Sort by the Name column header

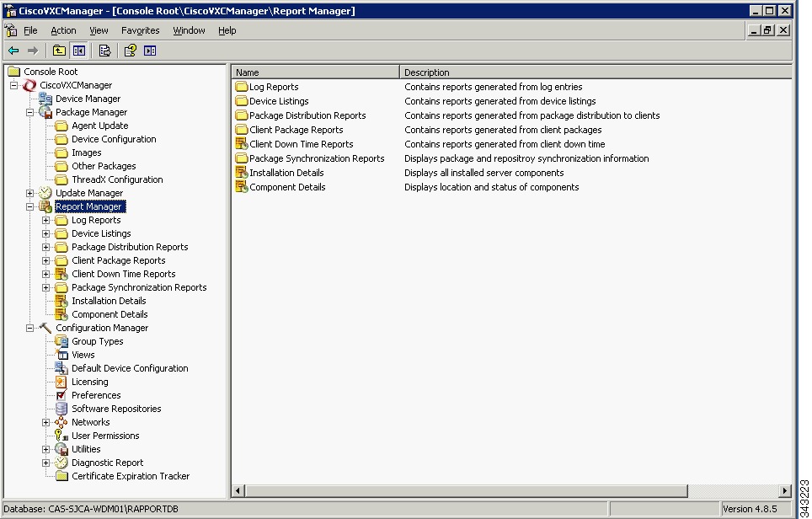(x=316, y=72)
